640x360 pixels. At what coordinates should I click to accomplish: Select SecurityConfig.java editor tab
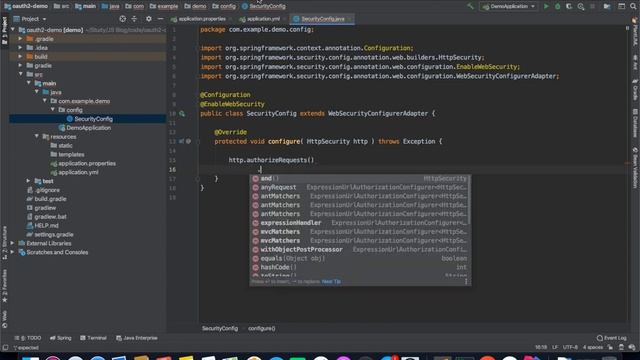pos(322,19)
